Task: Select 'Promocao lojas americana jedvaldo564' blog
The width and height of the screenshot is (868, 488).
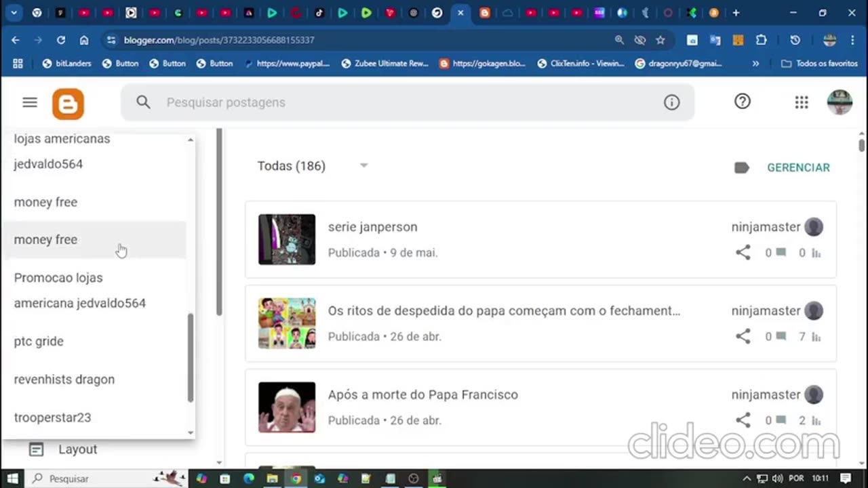Action: (x=94, y=291)
